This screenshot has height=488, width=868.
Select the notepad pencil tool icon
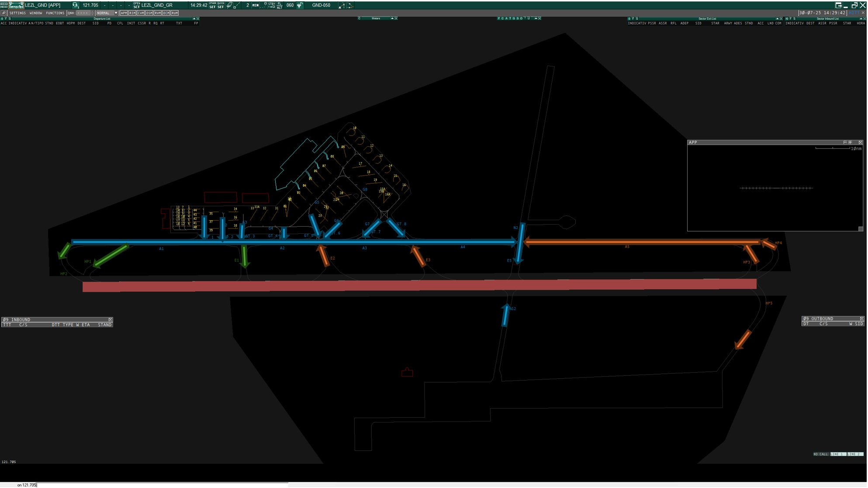click(x=230, y=5)
